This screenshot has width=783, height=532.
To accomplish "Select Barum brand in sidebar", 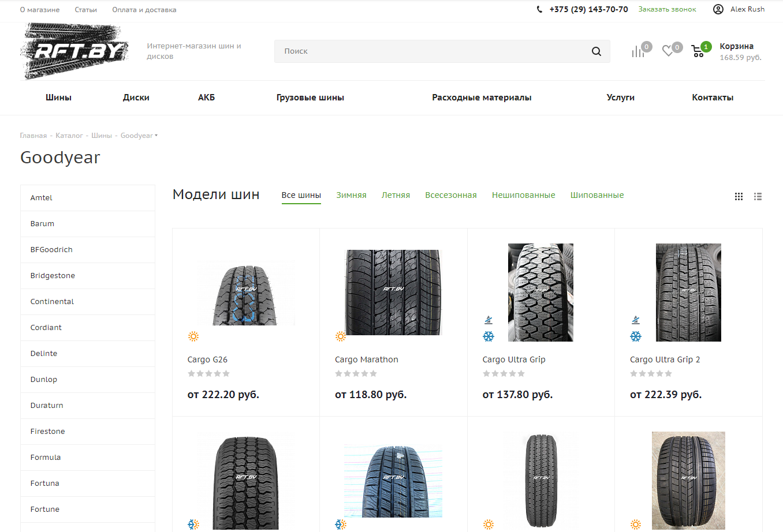I will 88,224.
